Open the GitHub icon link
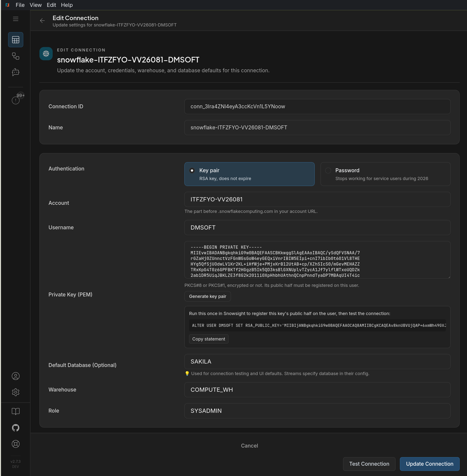This screenshot has width=467, height=476. (16, 428)
